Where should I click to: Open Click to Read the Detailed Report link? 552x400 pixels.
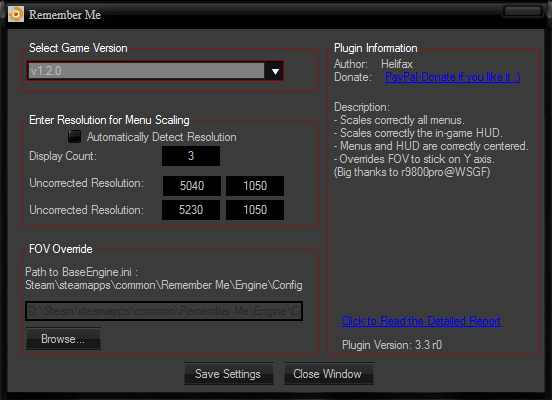coord(421,321)
